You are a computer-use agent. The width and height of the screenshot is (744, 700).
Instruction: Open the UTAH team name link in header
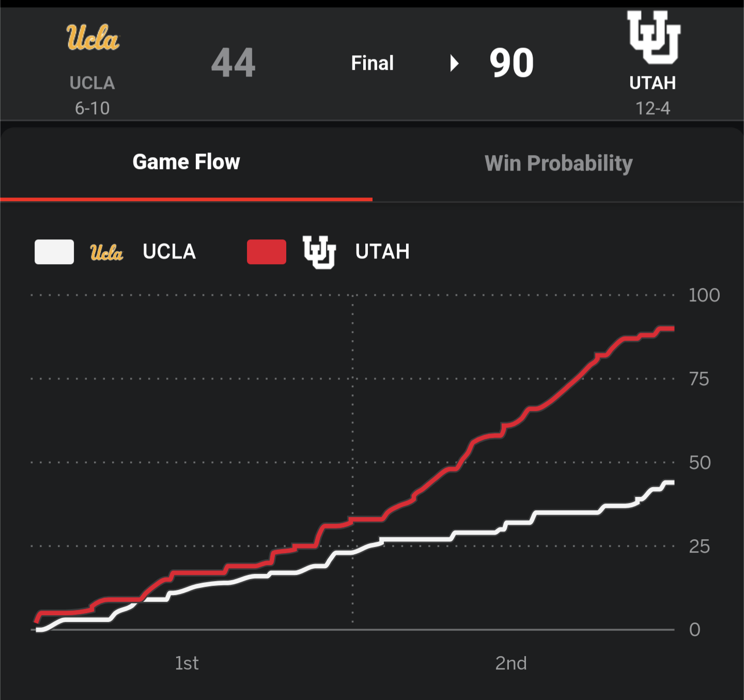[653, 83]
